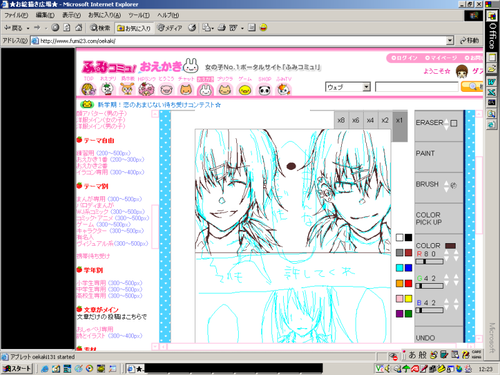Click the site search text field
500x375 pixels.
click(417, 87)
